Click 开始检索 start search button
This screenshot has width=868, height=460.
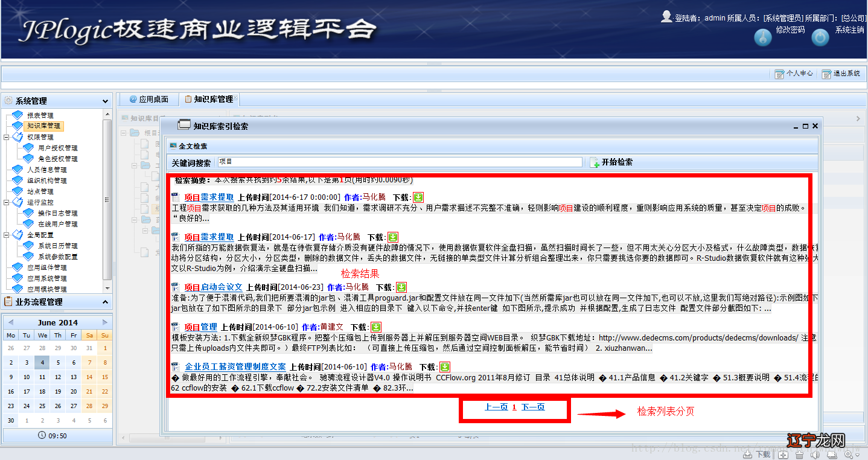[611, 162]
